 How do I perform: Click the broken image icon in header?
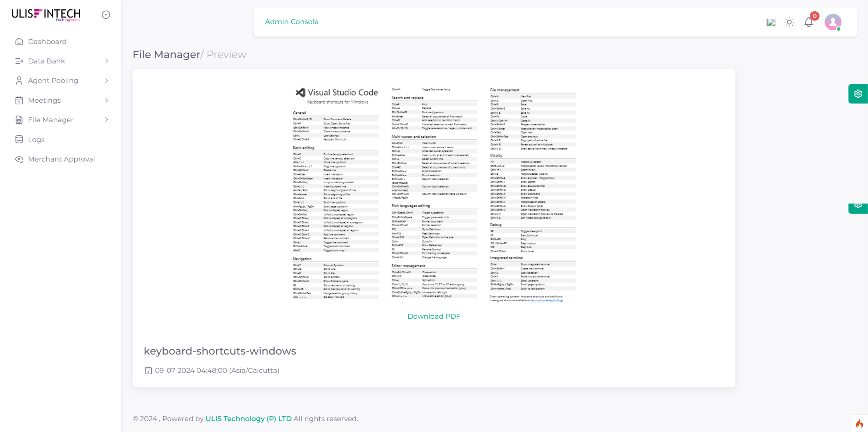click(x=771, y=23)
